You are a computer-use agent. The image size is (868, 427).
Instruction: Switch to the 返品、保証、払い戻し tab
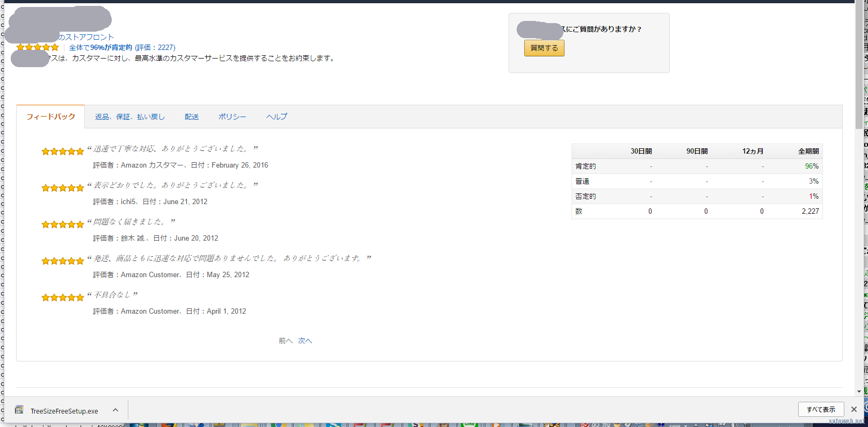coord(130,117)
